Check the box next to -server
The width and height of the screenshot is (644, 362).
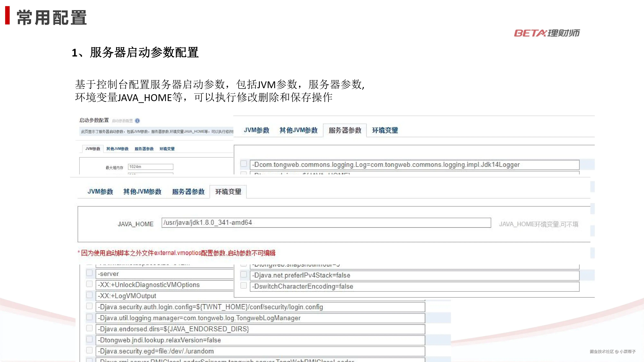pyautogui.click(x=89, y=273)
